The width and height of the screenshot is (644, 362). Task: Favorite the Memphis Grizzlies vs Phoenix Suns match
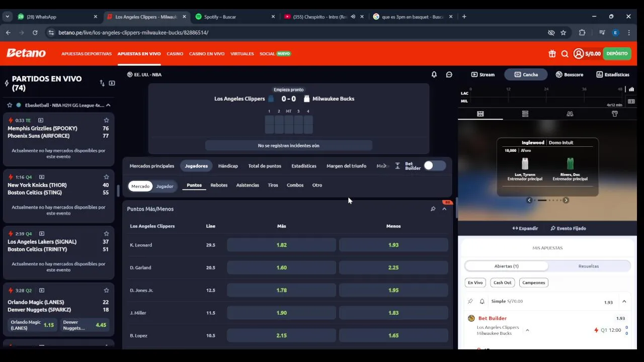tap(106, 120)
